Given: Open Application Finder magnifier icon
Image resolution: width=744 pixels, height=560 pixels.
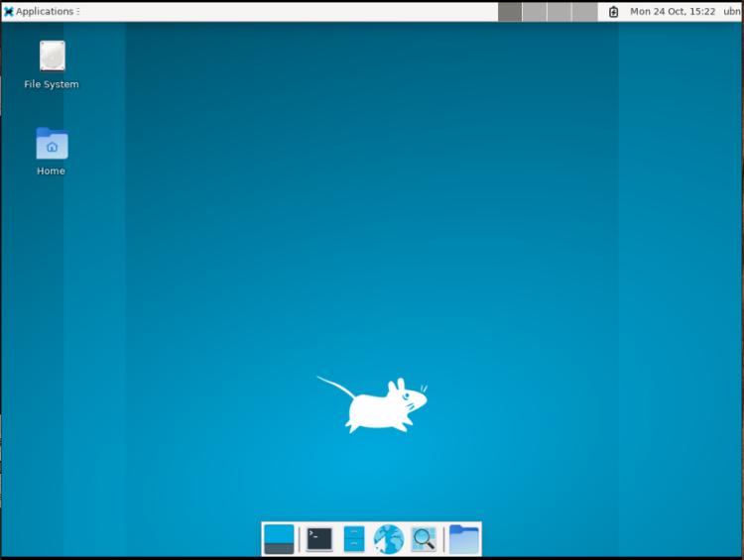Looking at the screenshot, I should (424, 539).
